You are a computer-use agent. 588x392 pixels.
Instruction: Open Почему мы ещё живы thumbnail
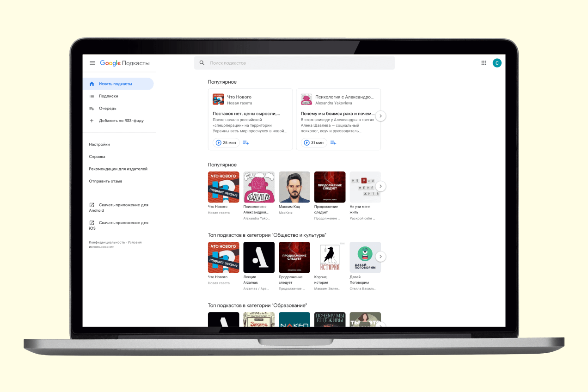pyautogui.click(x=330, y=319)
